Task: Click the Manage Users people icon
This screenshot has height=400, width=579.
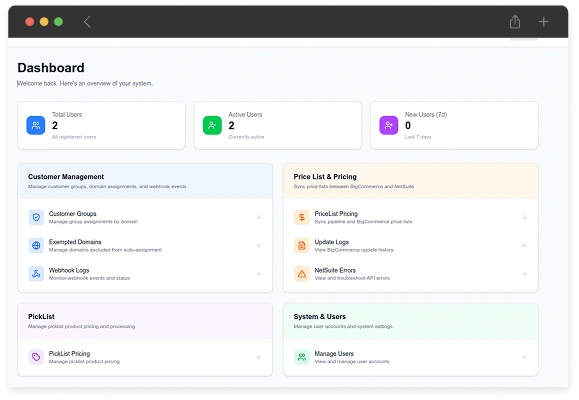Action: [302, 357]
